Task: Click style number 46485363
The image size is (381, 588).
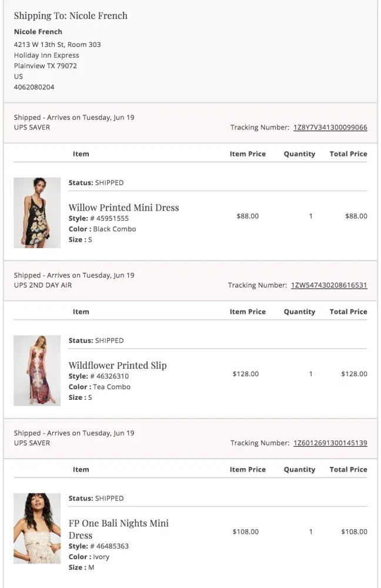Action: (x=112, y=546)
